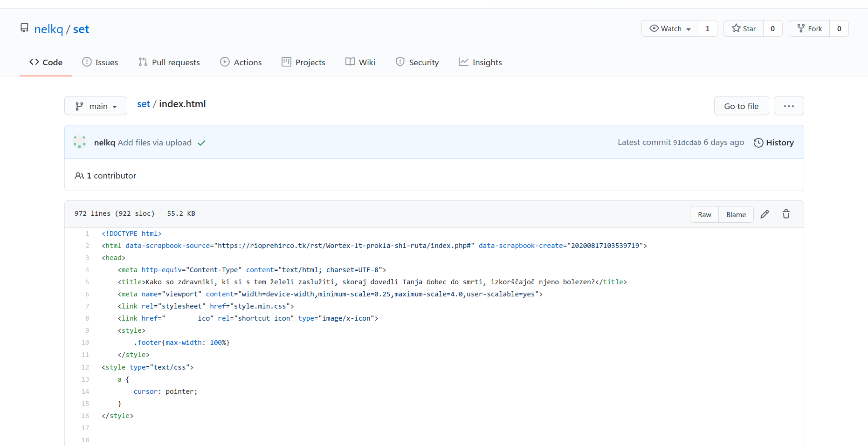Click the nelkq avatar in commit bar
The image size is (868, 446).
tap(80, 142)
